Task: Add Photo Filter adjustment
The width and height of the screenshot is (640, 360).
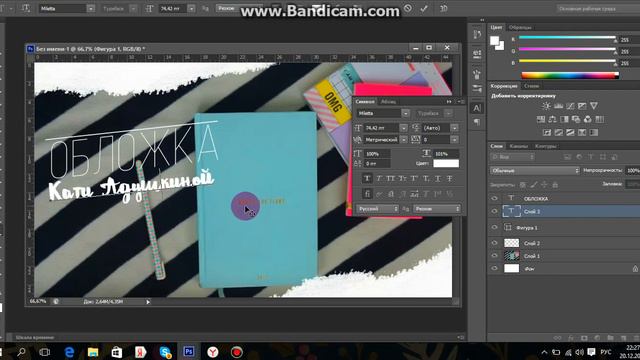Action: 576,119
